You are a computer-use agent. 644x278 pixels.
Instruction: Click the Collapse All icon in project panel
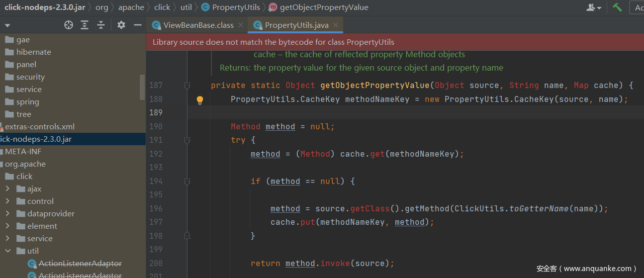pos(101,25)
